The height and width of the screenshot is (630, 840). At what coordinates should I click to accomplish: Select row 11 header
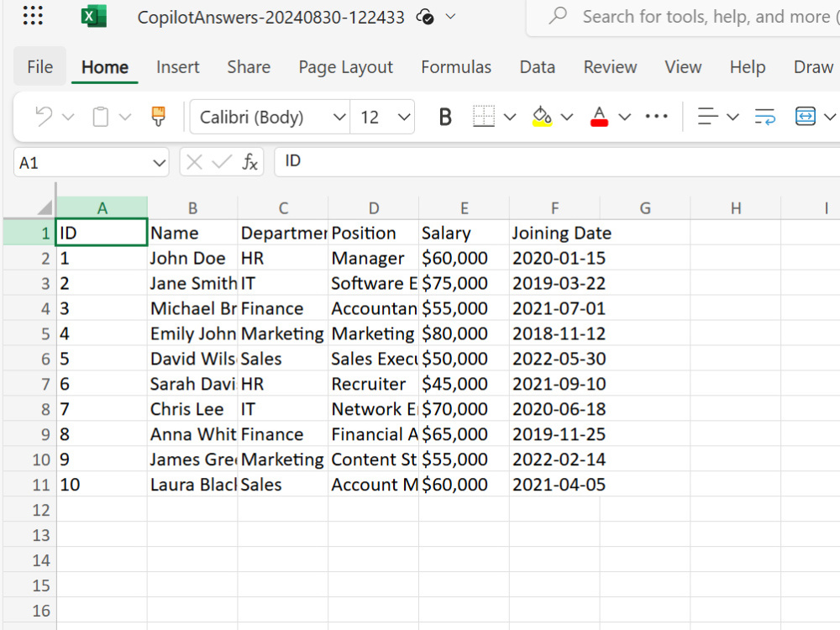point(29,485)
